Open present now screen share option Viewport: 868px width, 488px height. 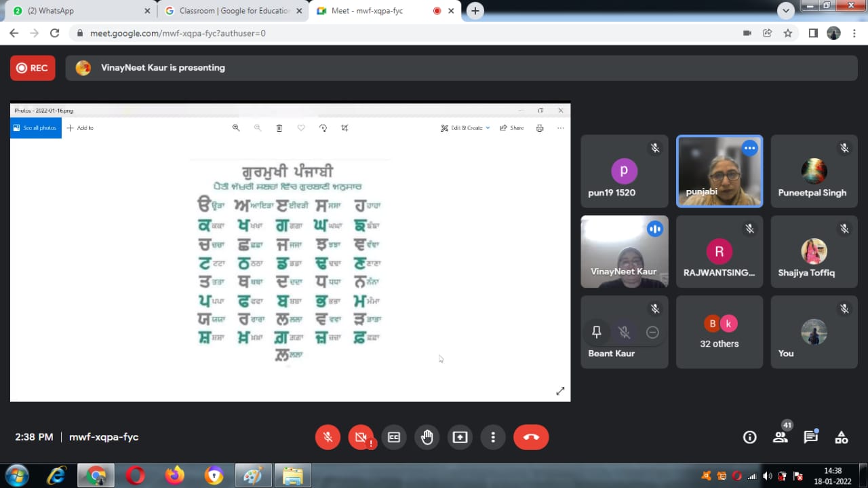(x=460, y=437)
